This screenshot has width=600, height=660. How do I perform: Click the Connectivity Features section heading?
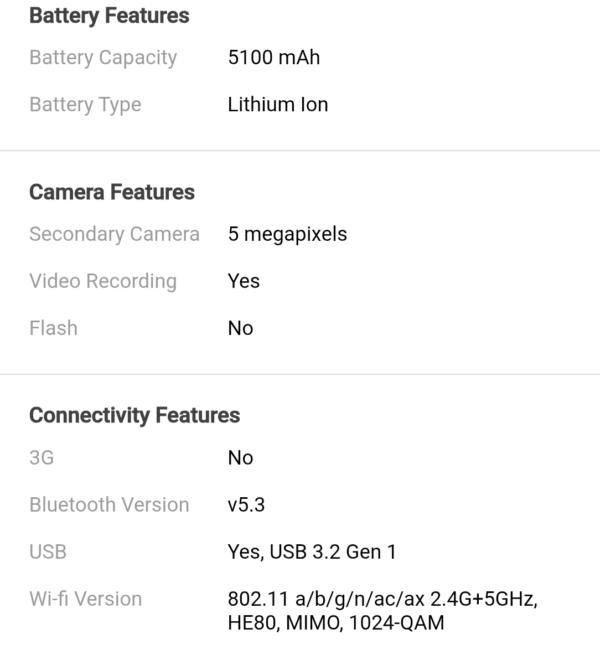pos(134,415)
